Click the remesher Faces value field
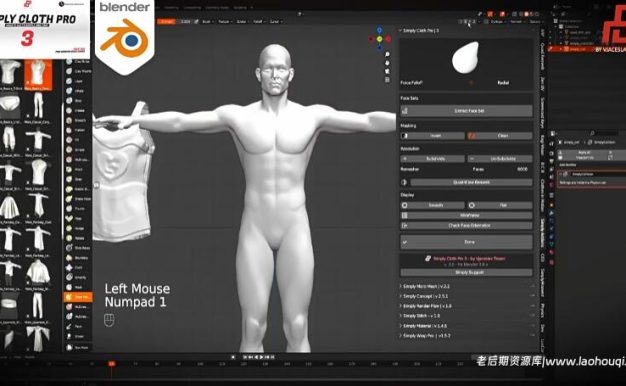This screenshot has width=626, height=386. tap(501, 169)
